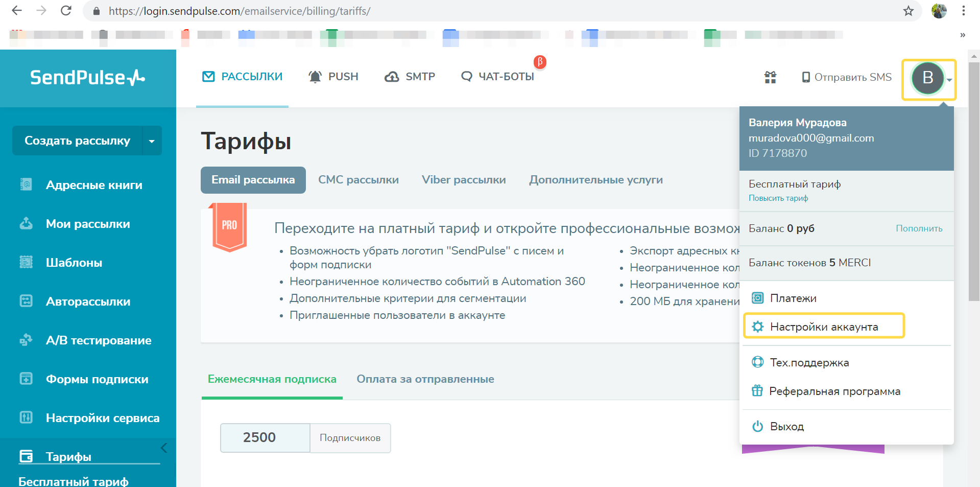Click the PRO ribbon badge

click(x=229, y=227)
